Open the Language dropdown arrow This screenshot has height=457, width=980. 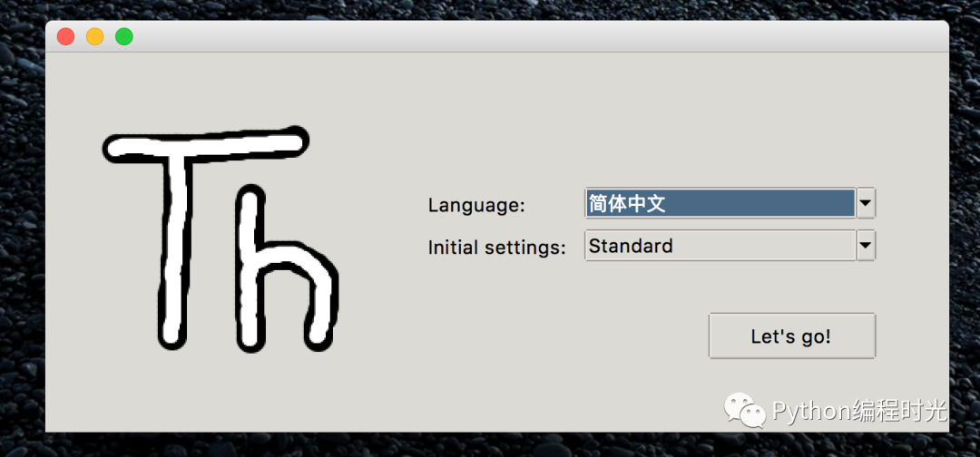tap(866, 203)
